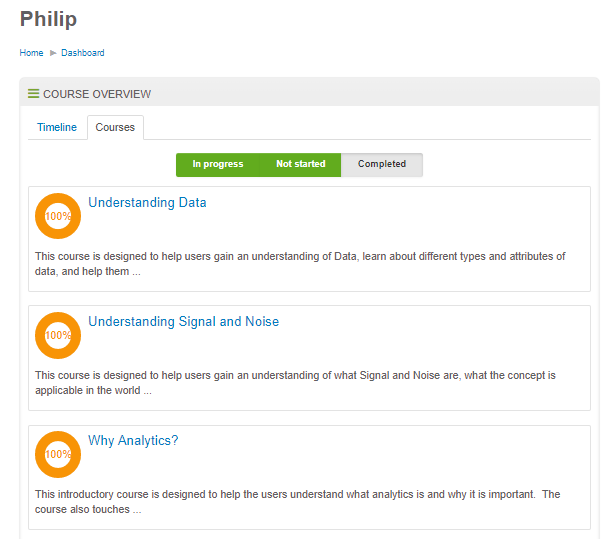Open the Understanding Signal and Noise course

[183, 321]
